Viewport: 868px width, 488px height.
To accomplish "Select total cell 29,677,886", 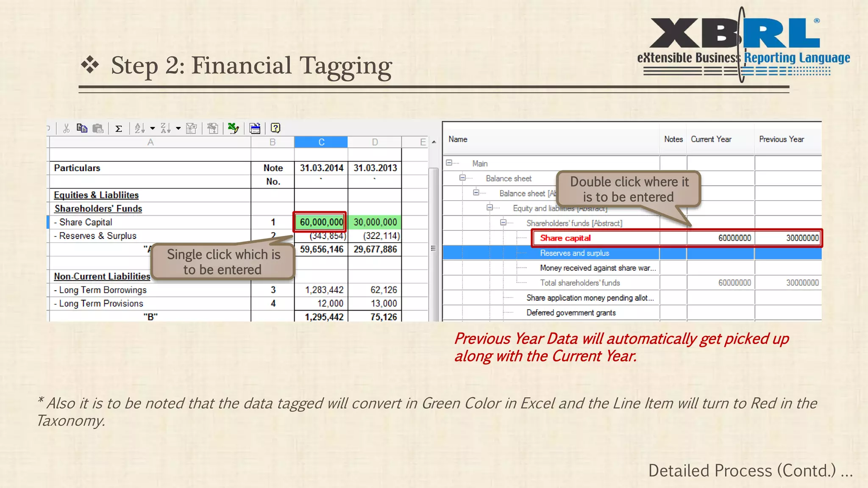I will coord(375,249).
